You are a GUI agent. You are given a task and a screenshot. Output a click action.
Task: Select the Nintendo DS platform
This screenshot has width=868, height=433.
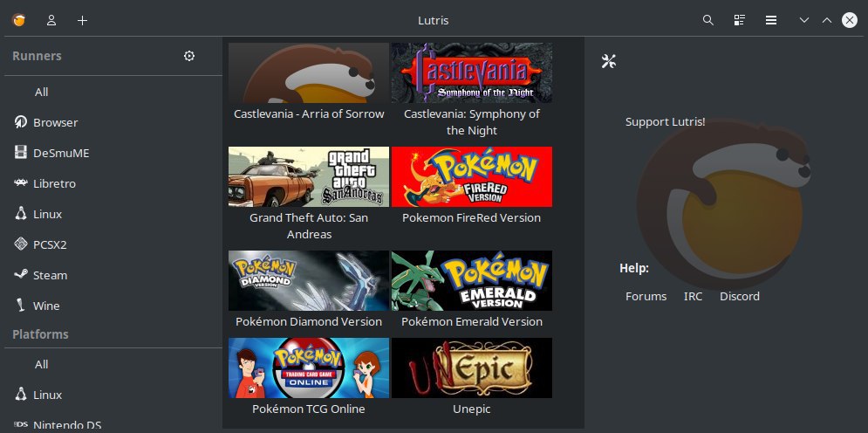click(x=67, y=425)
